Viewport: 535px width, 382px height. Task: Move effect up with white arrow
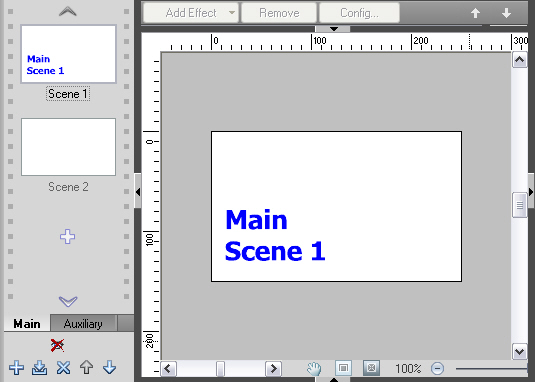click(476, 13)
